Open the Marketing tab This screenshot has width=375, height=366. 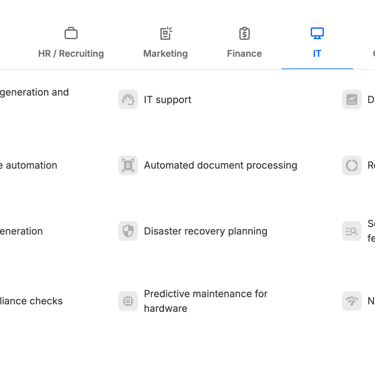166,54
